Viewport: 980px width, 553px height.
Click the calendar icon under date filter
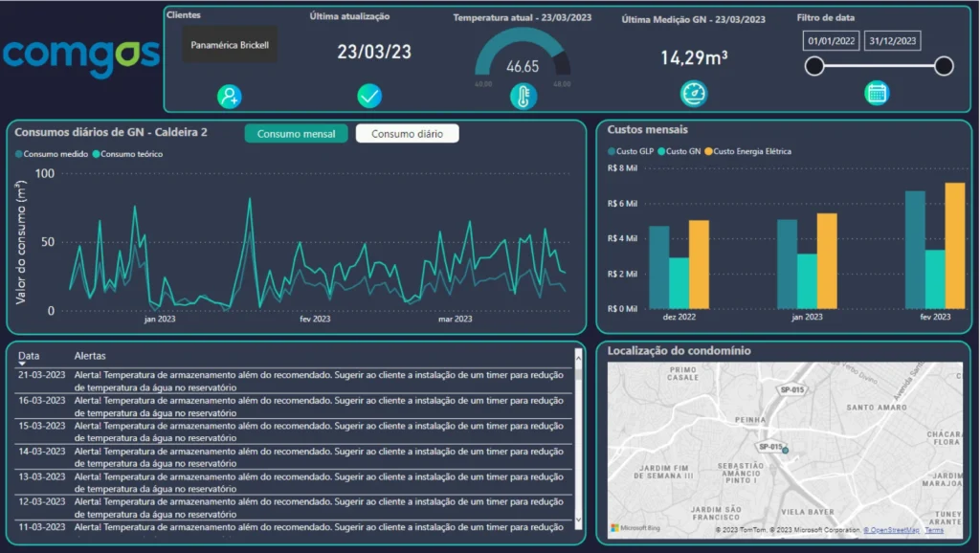pos(877,93)
